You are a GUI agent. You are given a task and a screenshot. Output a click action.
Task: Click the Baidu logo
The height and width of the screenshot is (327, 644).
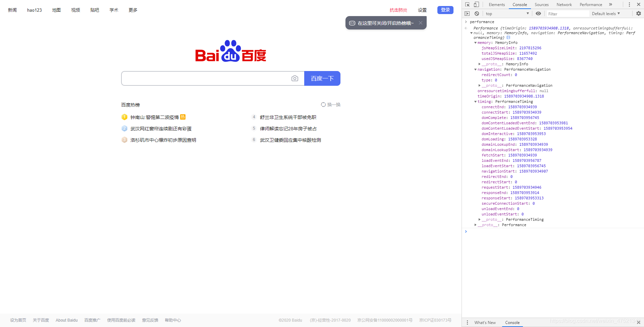pyautogui.click(x=231, y=51)
